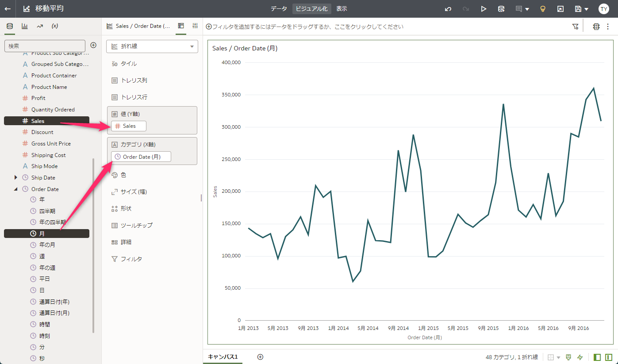Click the export icon

tap(560, 9)
